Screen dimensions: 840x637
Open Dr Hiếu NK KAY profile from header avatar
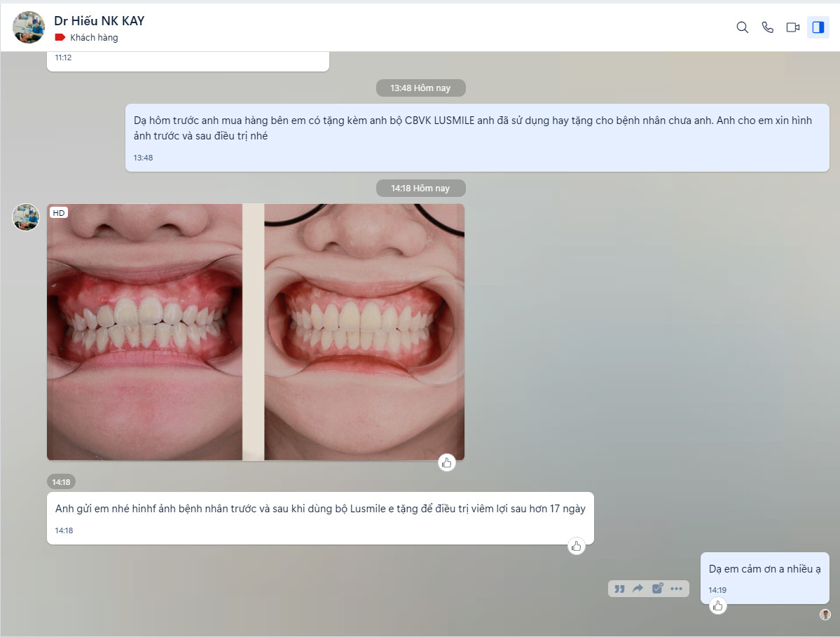click(29, 27)
